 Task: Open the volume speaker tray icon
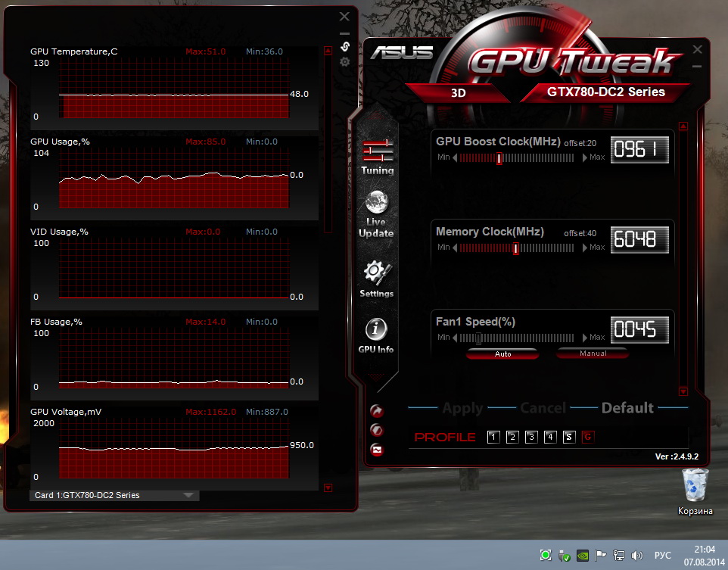pyautogui.click(x=637, y=555)
